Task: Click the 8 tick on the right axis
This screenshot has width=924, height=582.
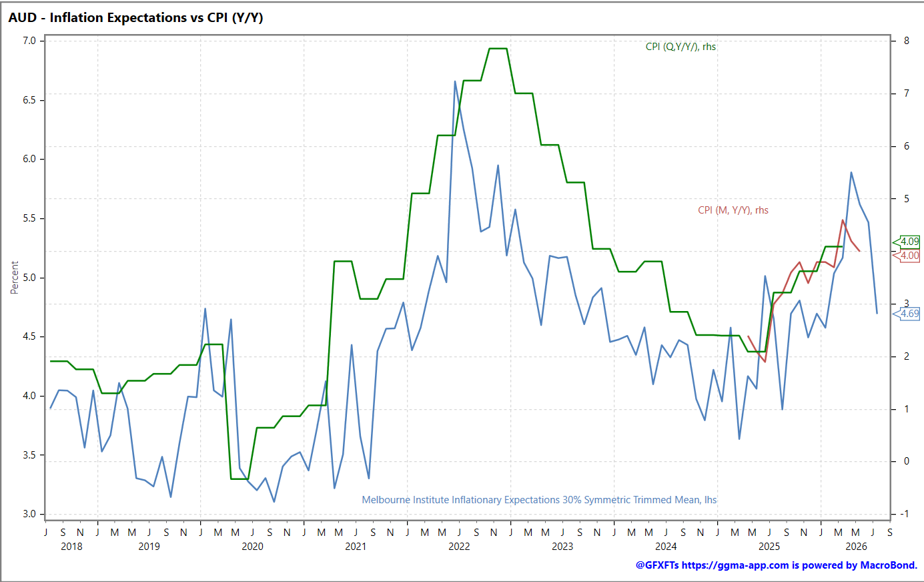Action: 907,41
